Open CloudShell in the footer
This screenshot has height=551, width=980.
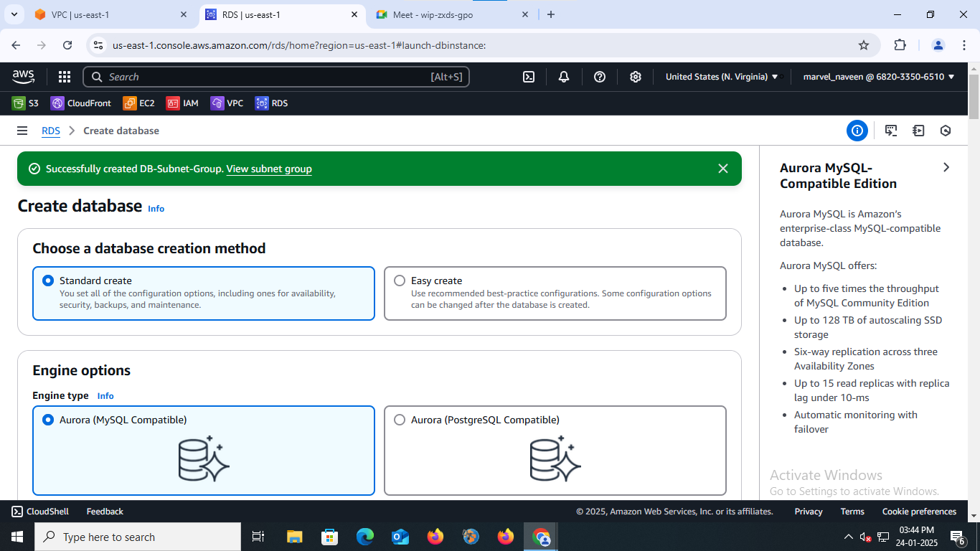click(x=40, y=512)
